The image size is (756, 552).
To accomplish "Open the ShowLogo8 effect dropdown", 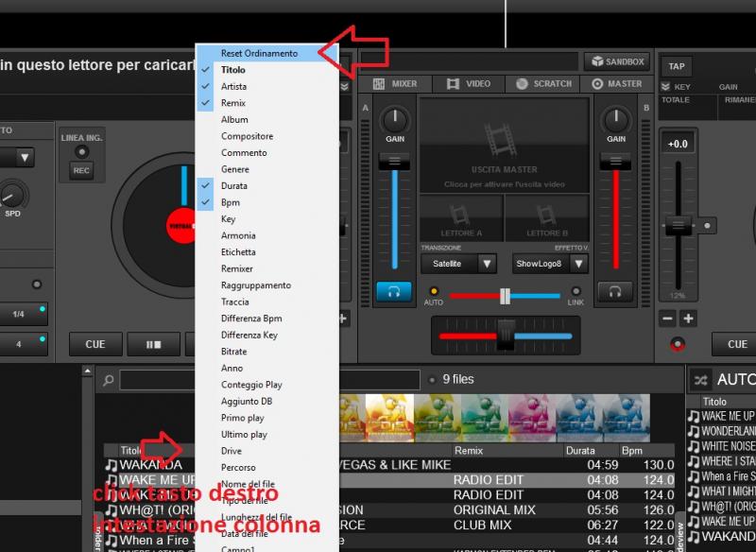I will 550,264.
